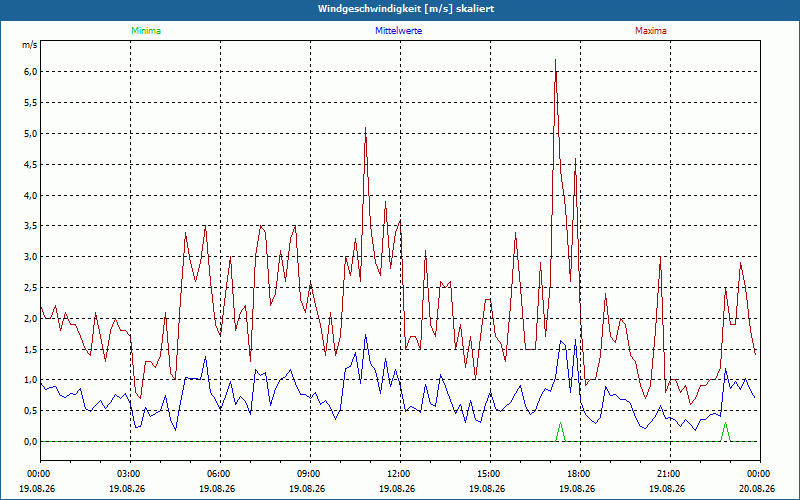This screenshot has height=500, width=800.
Task: Click the 19.08.26 date under 21:00
Action: [x=667, y=488]
